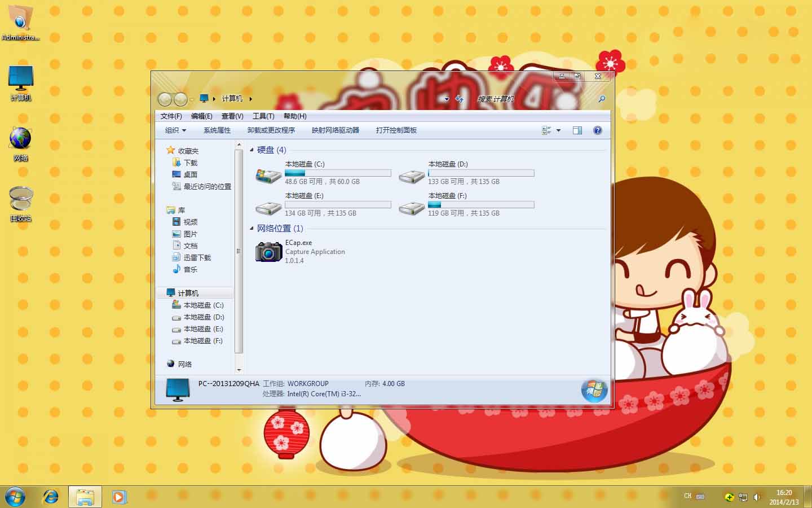Image resolution: width=812 pixels, height=508 pixels.
Task: Click the volume speaker icon in the system tray
Action: click(x=757, y=497)
